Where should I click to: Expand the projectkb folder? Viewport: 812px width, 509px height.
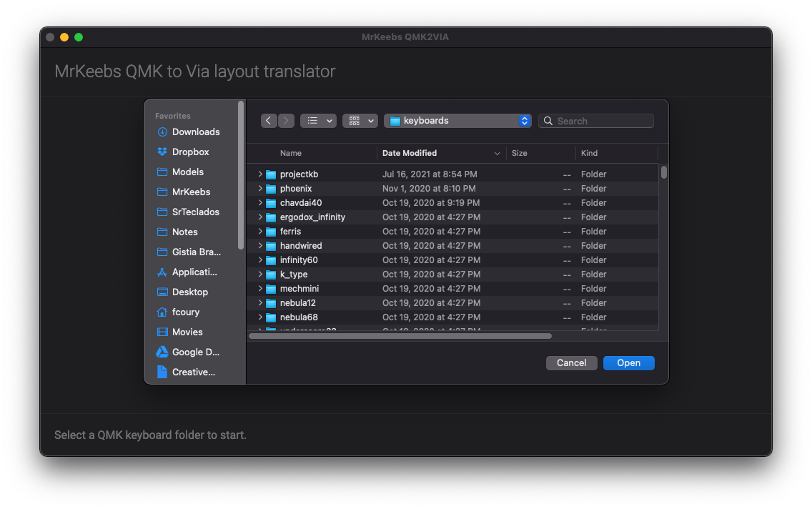(x=260, y=174)
